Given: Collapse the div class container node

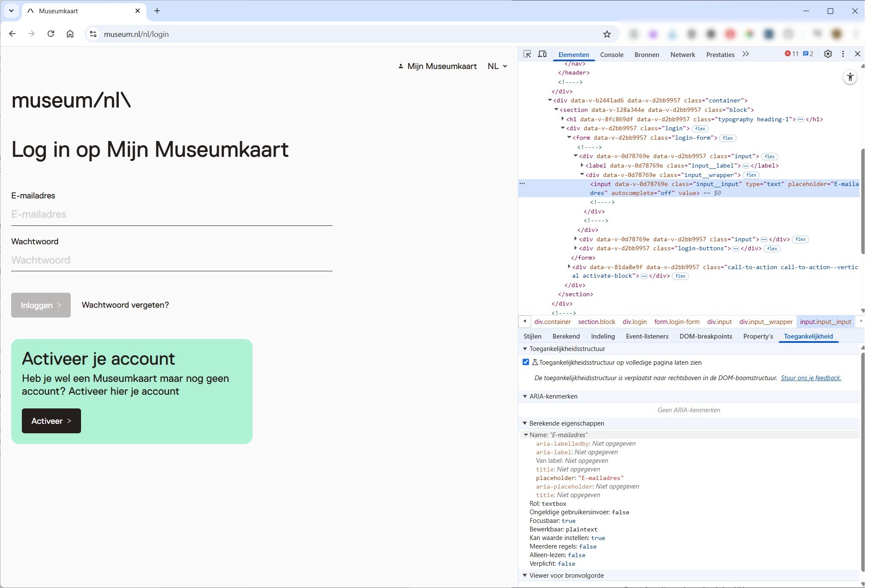Looking at the screenshot, I should click(550, 100).
